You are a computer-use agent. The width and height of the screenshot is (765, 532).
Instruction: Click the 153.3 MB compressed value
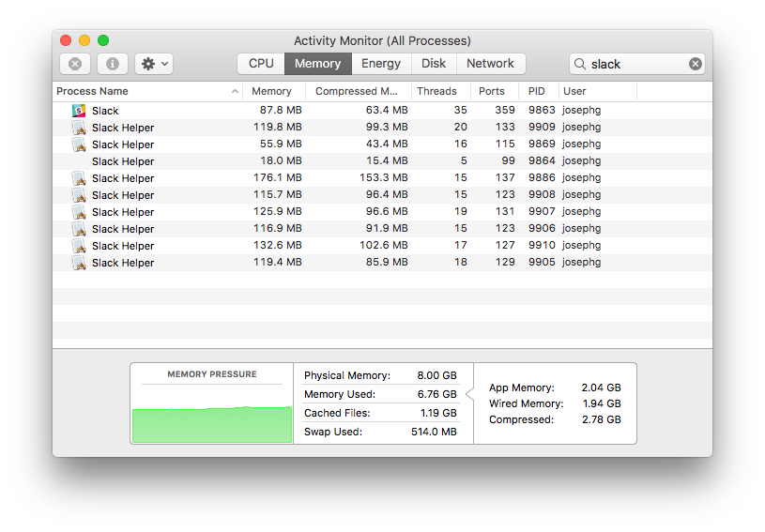(x=384, y=177)
